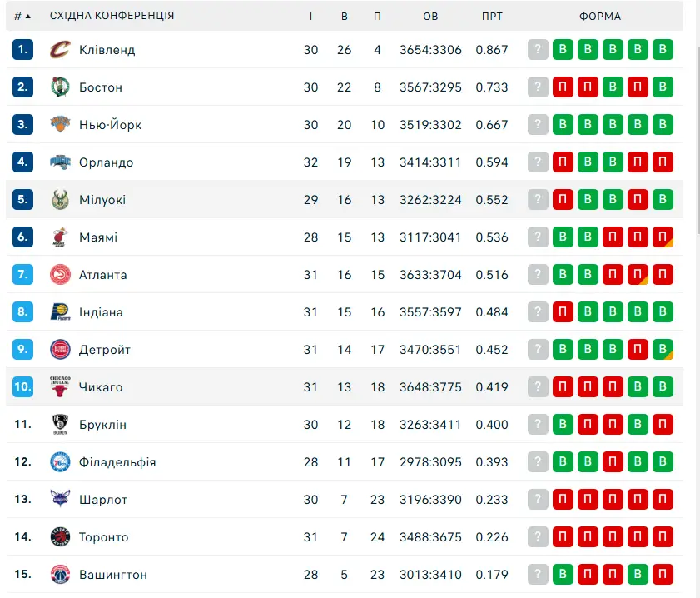
Task: Click the Cleveland Cavaliers team logo
Action: point(60,50)
